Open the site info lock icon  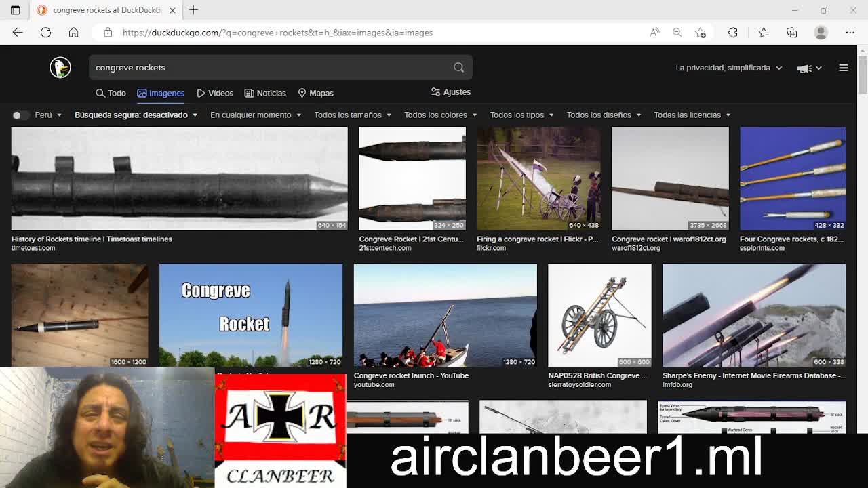[x=108, y=33]
